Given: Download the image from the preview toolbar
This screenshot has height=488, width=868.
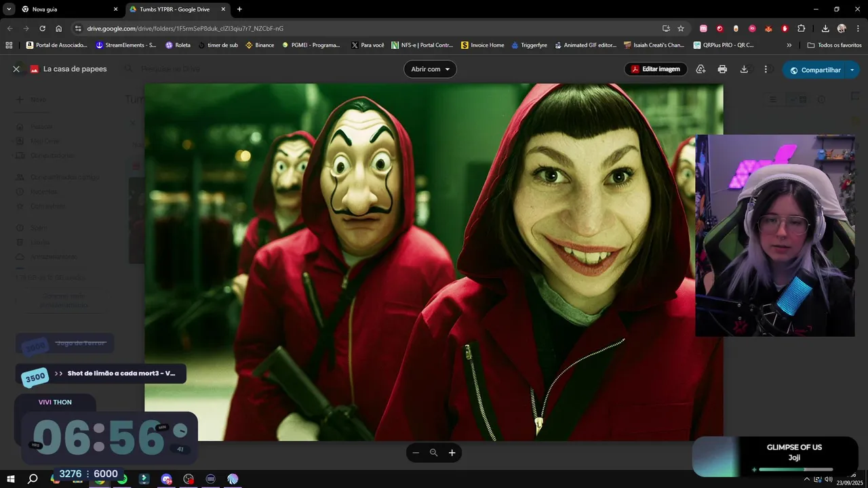Looking at the screenshot, I should click(744, 69).
